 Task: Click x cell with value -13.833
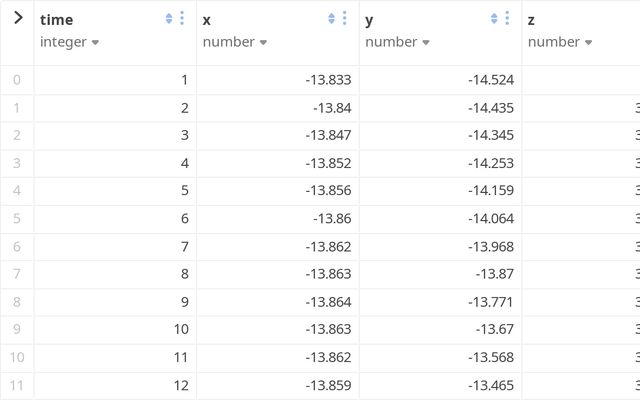(328, 80)
